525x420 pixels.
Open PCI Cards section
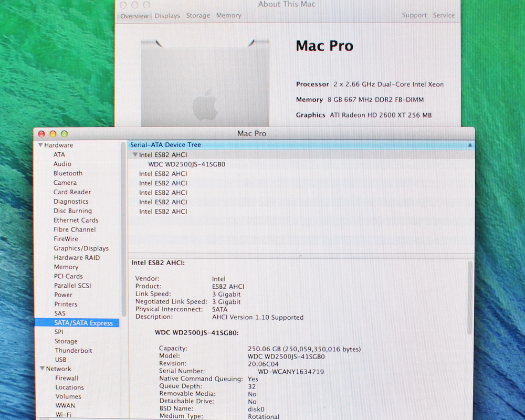pyautogui.click(x=68, y=276)
